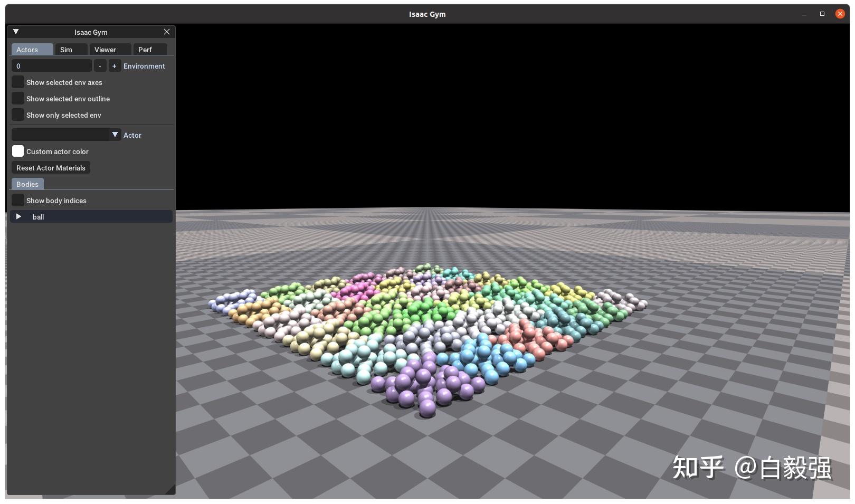Minimize the Isaac Gym window
Viewport: 855px width, 504px height.
(x=804, y=14)
